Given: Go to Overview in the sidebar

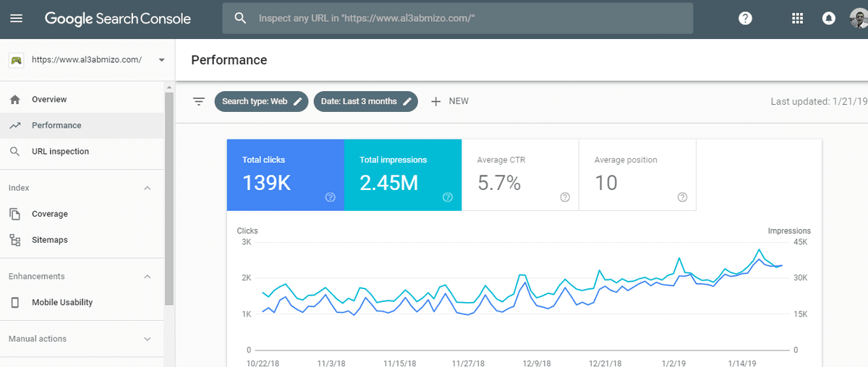Looking at the screenshot, I should point(49,100).
